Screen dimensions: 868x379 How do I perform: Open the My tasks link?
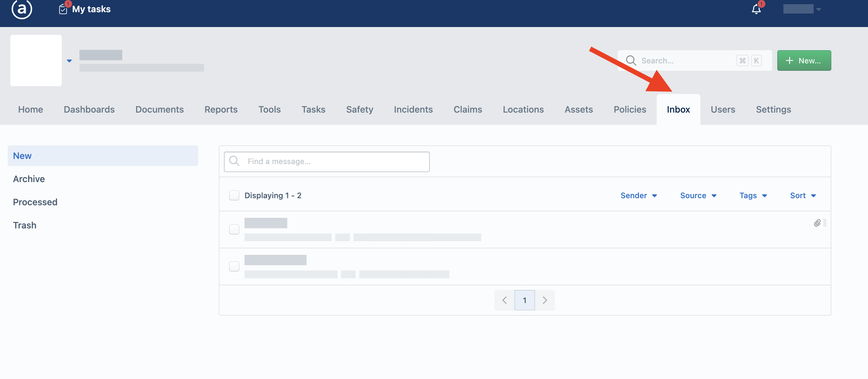pos(91,9)
